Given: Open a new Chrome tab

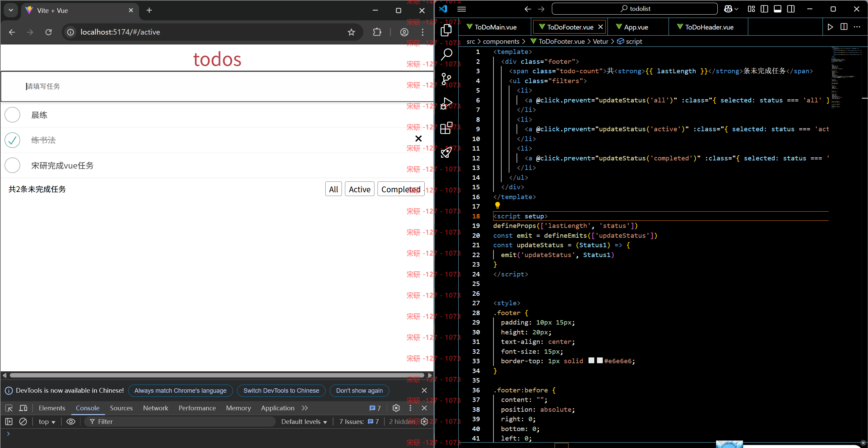Looking at the screenshot, I should coord(149,11).
